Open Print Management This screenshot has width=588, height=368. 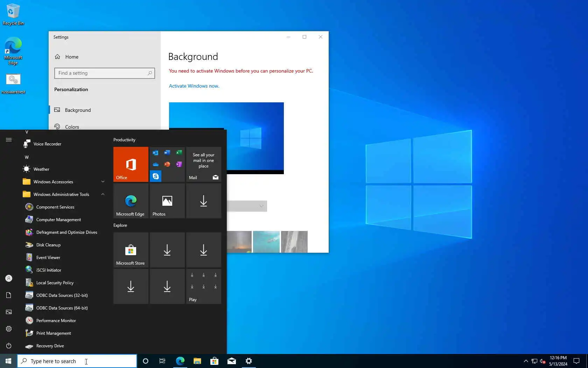[64, 333]
